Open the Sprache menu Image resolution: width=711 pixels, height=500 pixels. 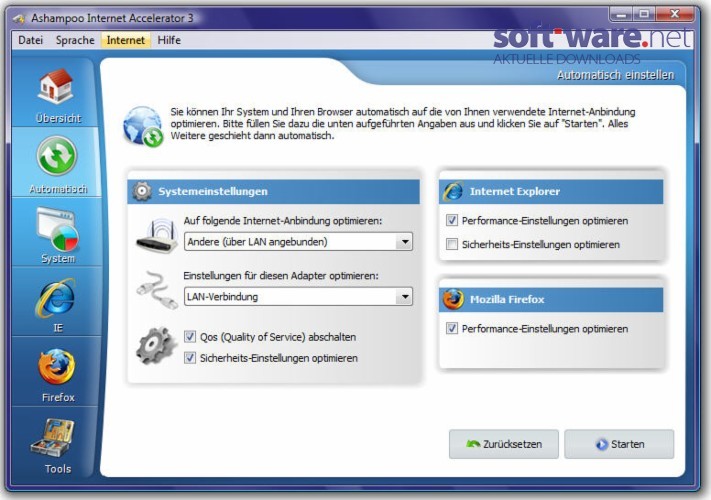coord(75,40)
